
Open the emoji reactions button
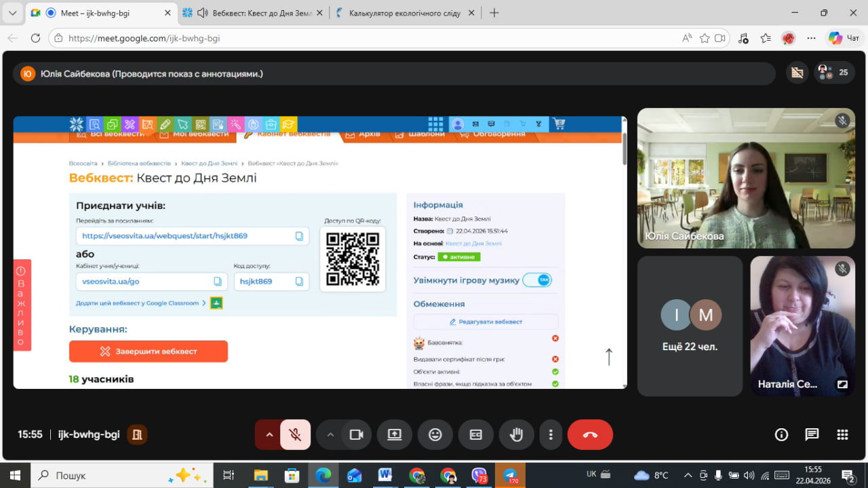click(x=435, y=435)
